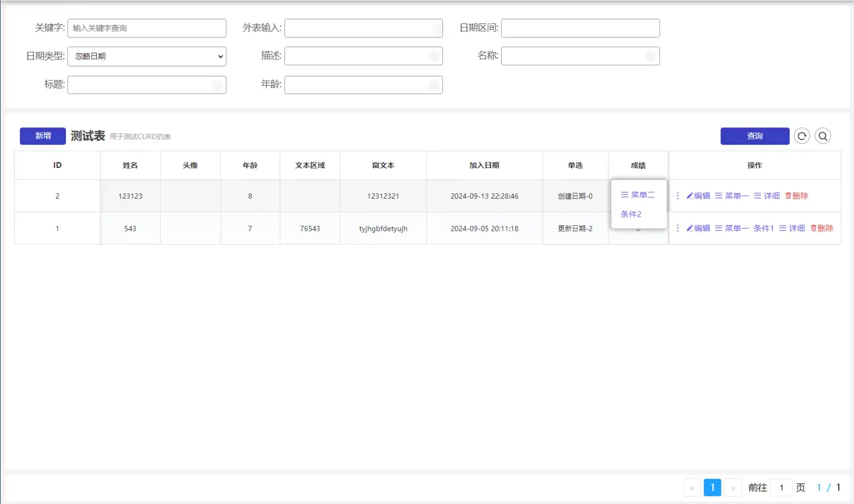The height and width of the screenshot is (504, 854).
Task: Click the 名称 input field
Action: [x=580, y=56]
